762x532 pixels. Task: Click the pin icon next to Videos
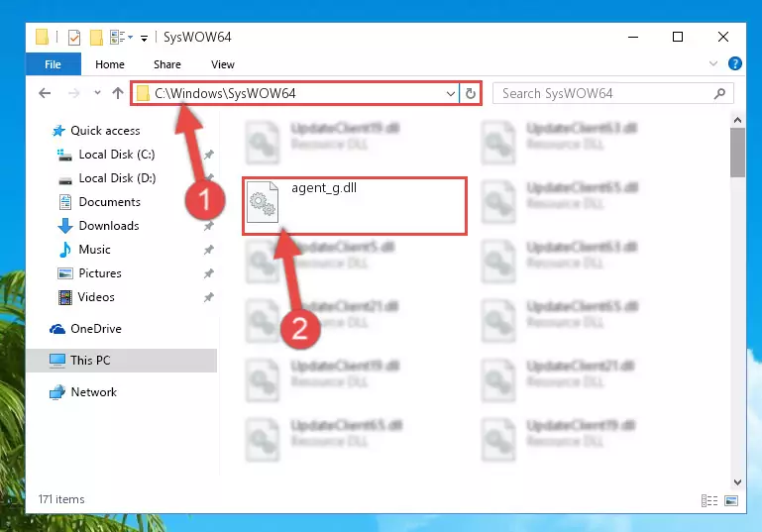click(x=208, y=297)
